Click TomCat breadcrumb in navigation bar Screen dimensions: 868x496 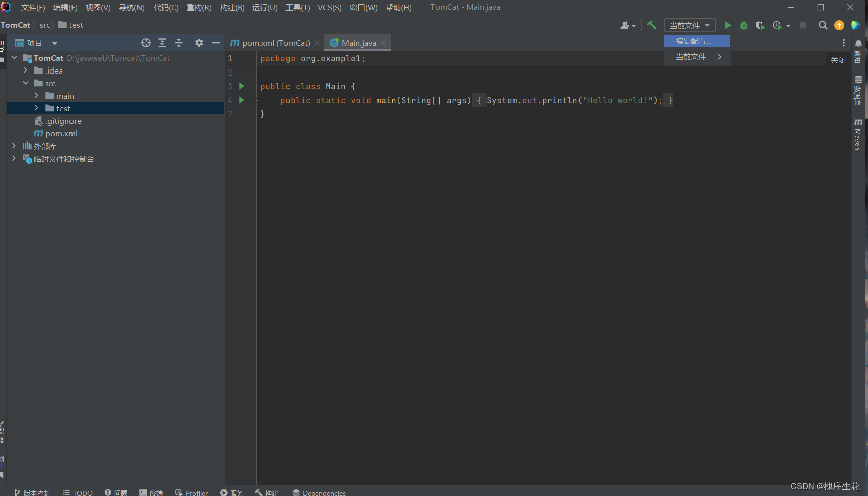pyautogui.click(x=15, y=25)
